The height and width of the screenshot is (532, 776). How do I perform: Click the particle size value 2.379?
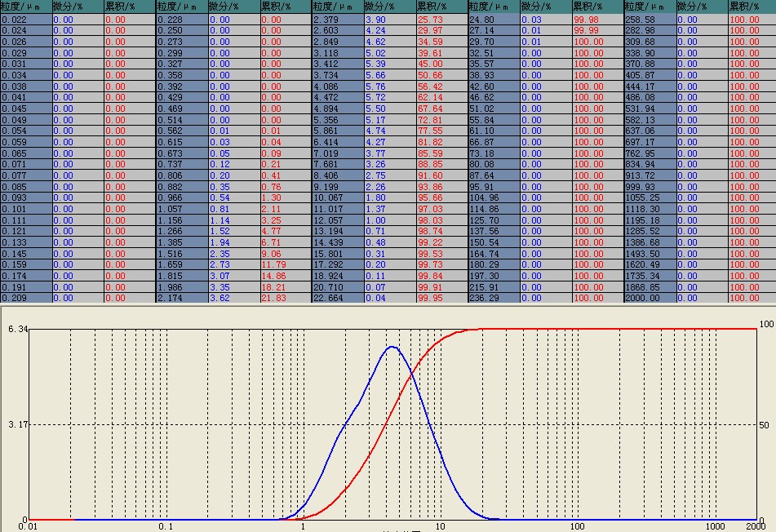[338, 20]
